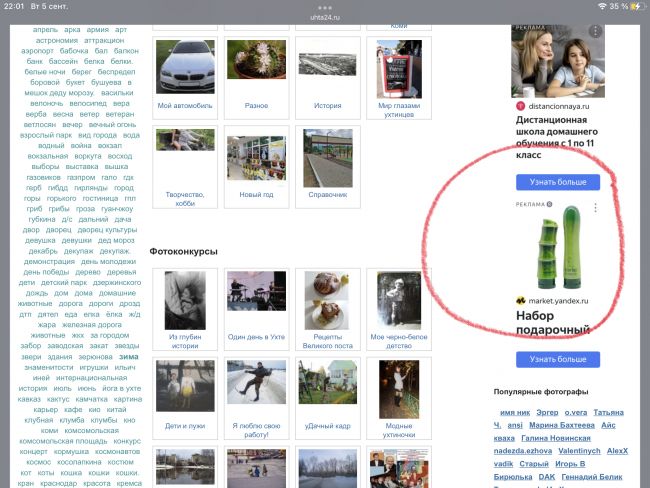This screenshot has height=488, width=650.
Task: Select the tag день победы
Action: (46, 272)
